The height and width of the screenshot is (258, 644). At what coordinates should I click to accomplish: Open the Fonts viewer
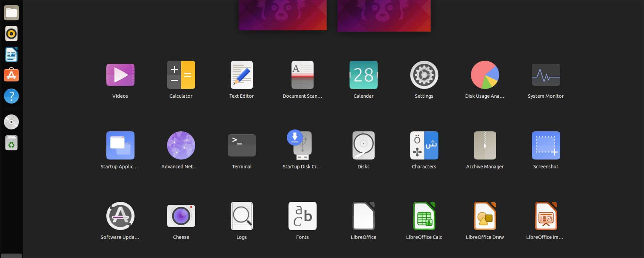(303, 216)
